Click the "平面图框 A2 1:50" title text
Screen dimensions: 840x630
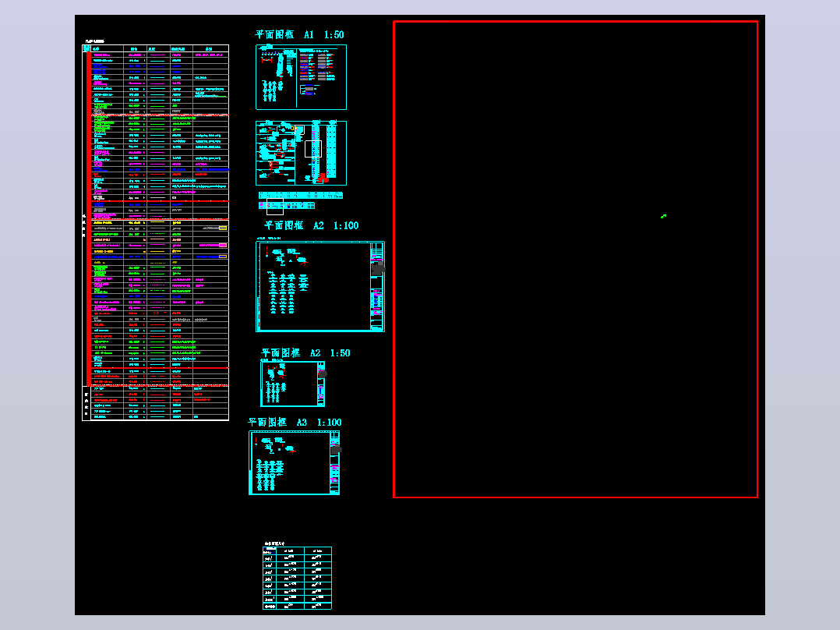(x=305, y=352)
